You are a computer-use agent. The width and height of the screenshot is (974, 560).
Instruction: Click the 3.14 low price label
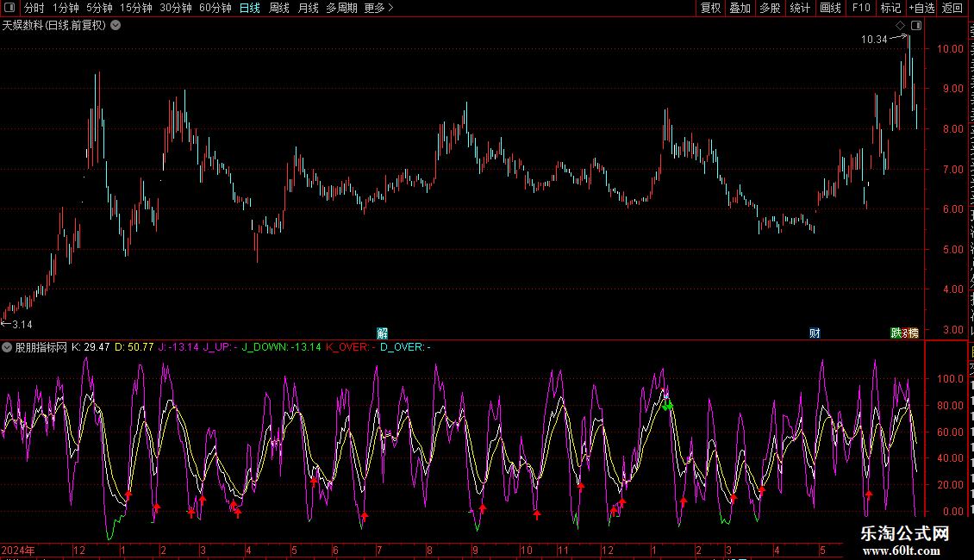(22, 325)
